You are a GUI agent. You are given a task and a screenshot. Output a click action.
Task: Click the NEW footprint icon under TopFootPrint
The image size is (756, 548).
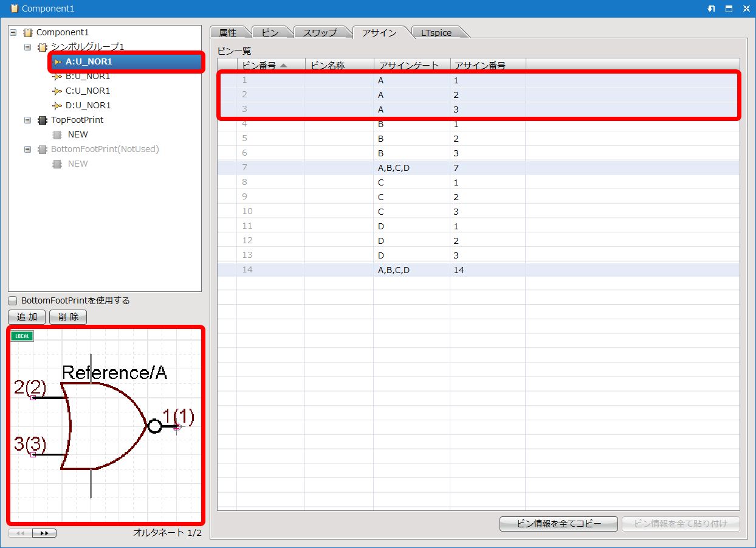(x=57, y=134)
